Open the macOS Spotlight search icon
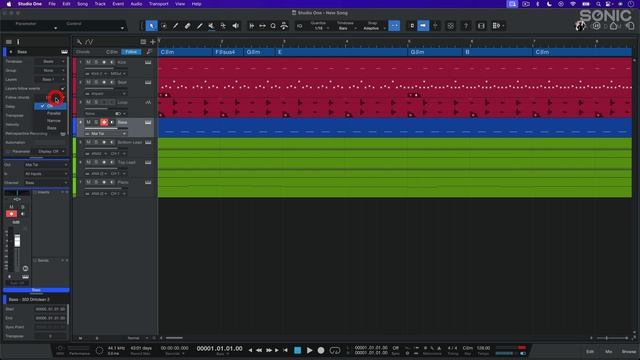 [598, 4]
